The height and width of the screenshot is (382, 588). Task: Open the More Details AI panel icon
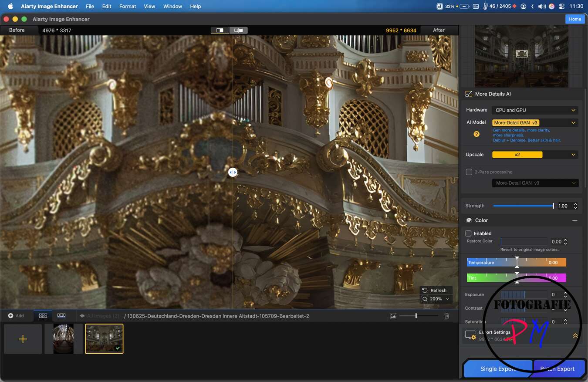tap(469, 94)
